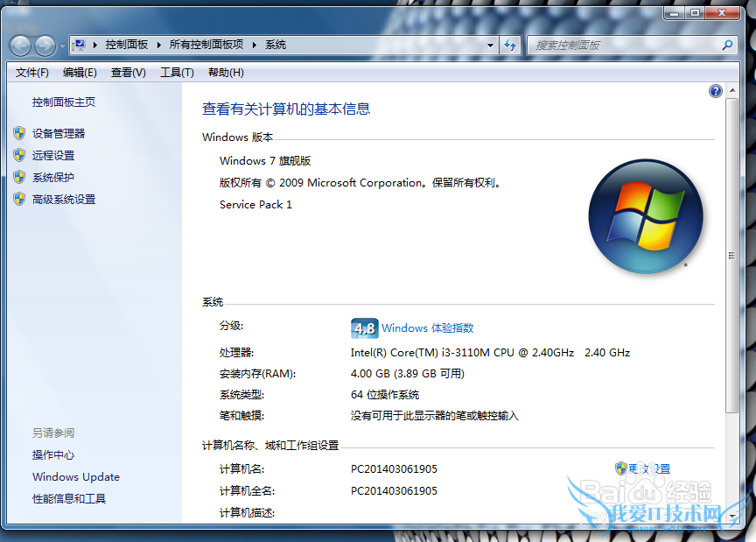756x542 pixels.
Task: Open the 工具(T) menu
Action: click(177, 73)
